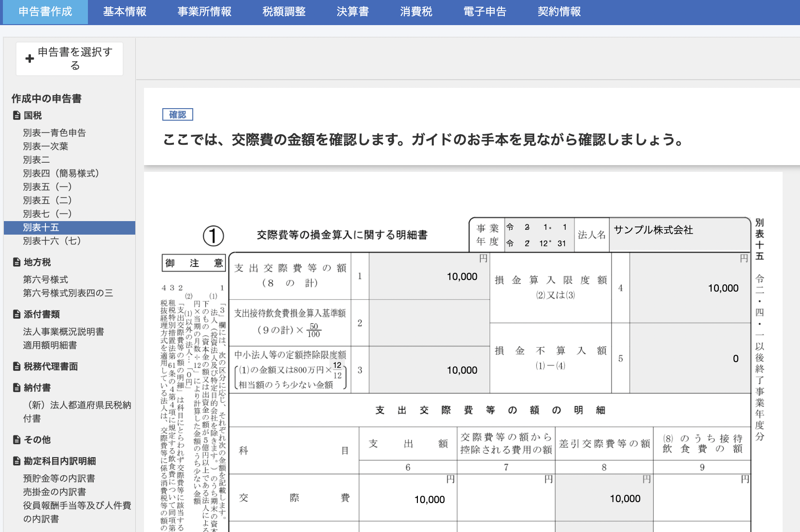Click the document icon next to 国税

pyautogui.click(x=16, y=115)
